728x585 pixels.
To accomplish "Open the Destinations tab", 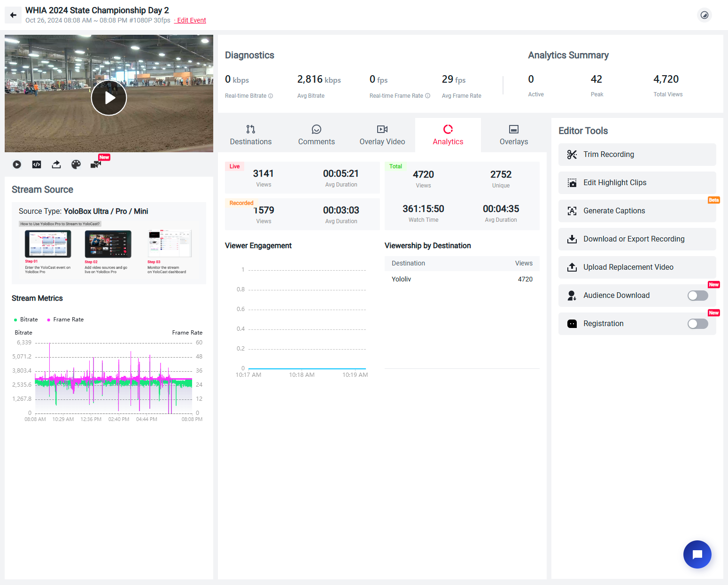I will pos(250,135).
